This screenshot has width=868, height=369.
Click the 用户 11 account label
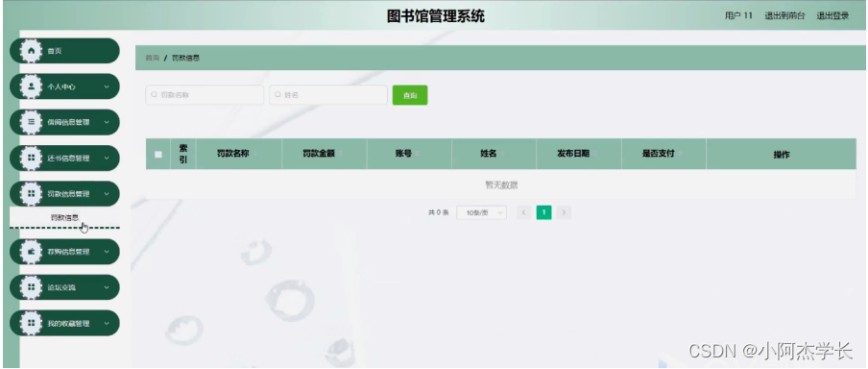tap(738, 15)
